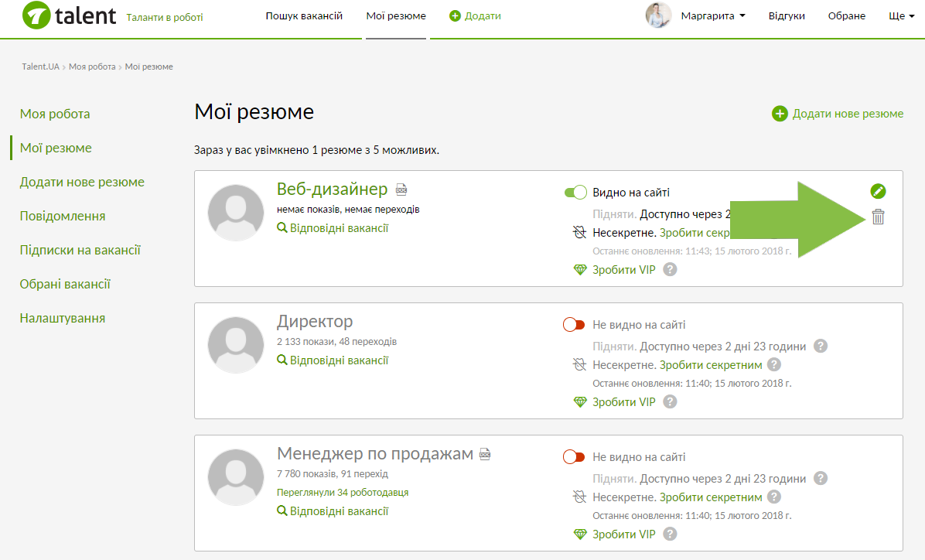Click the pencil edit icon for Веб-дизайнер
The width and height of the screenshot is (925, 560).
[x=878, y=191]
